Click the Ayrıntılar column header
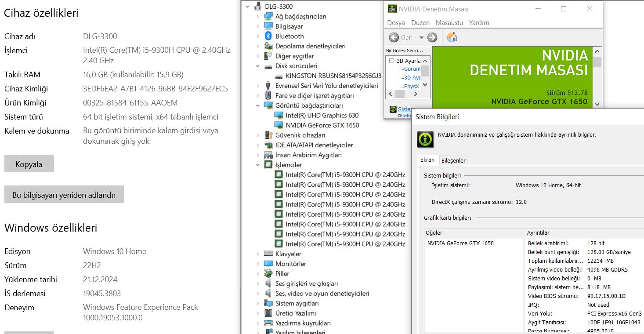644x334 pixels. pyautogui.click(x=585, y=233)
